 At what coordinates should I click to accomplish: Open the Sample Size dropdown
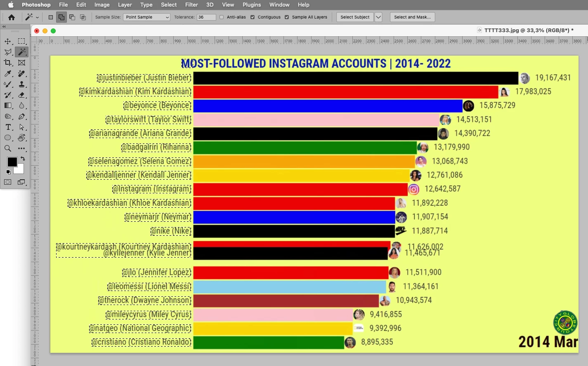[x=146, y=17]
